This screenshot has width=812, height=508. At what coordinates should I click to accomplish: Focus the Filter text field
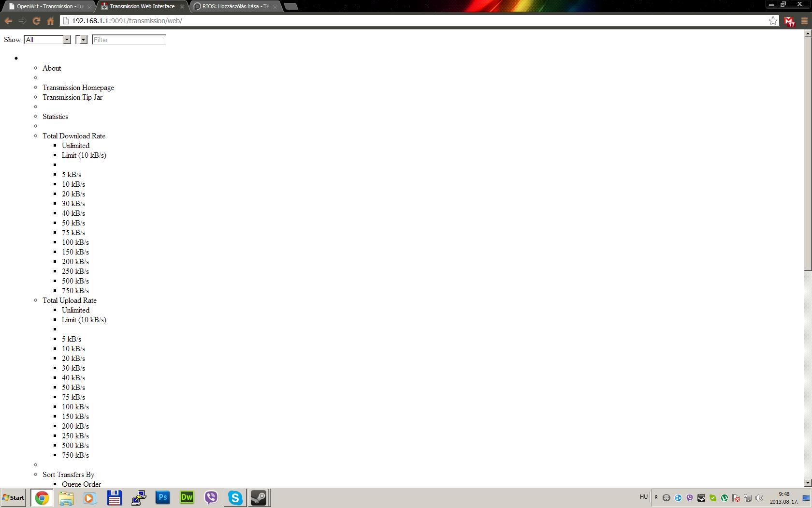[129, 40]
